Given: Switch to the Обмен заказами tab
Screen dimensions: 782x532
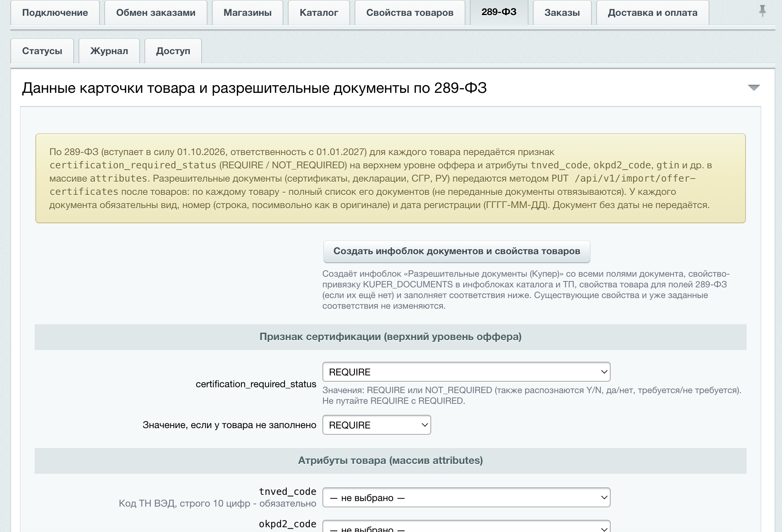Looking at the screenshot, I should pos(156,13).
